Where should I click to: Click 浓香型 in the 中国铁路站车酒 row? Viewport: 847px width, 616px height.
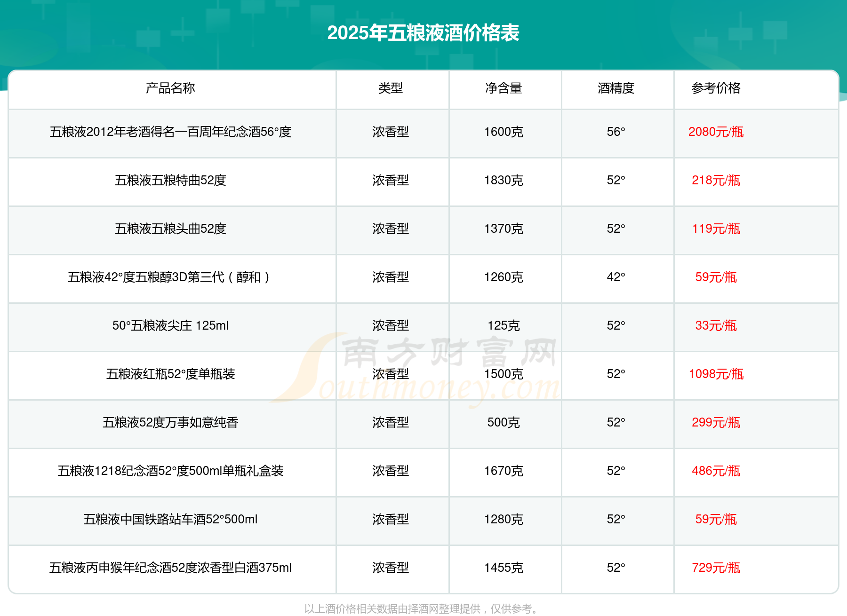click(391, 519)
